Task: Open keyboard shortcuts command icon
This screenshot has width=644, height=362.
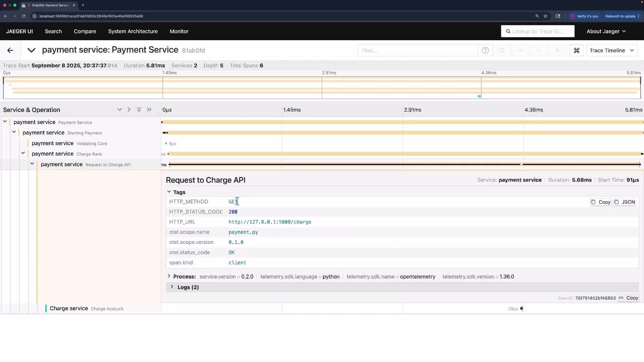Action: point(577,50)
